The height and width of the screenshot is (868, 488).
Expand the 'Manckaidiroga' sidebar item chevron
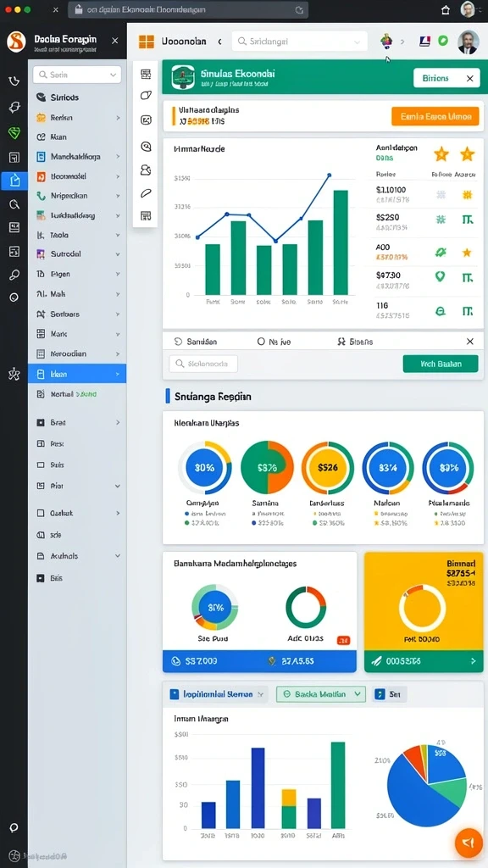(x=118, y=157)
